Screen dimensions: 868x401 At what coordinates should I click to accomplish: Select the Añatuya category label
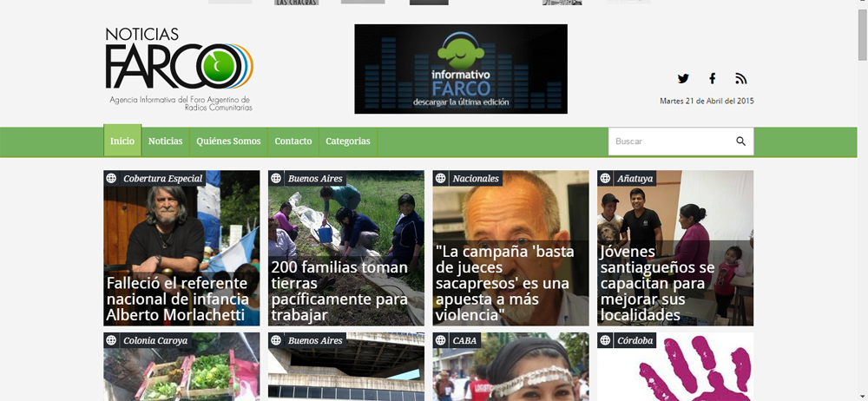tap(635, 178)
